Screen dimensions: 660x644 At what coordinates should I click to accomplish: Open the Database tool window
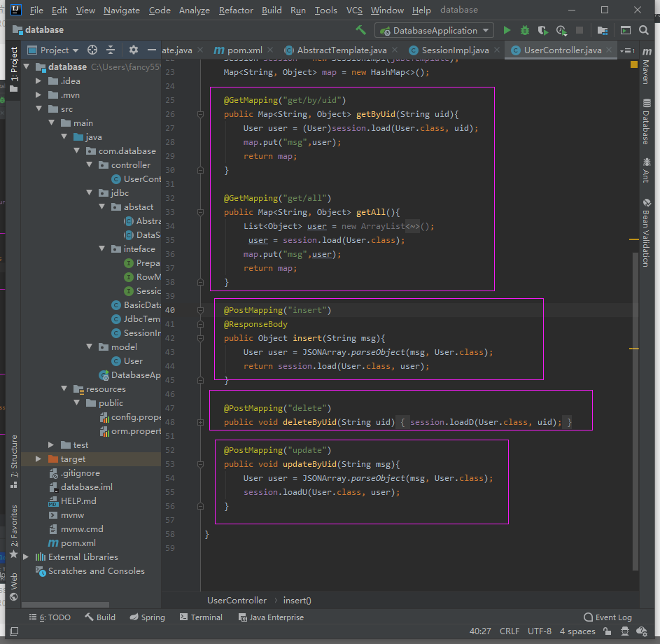(647, 122)
